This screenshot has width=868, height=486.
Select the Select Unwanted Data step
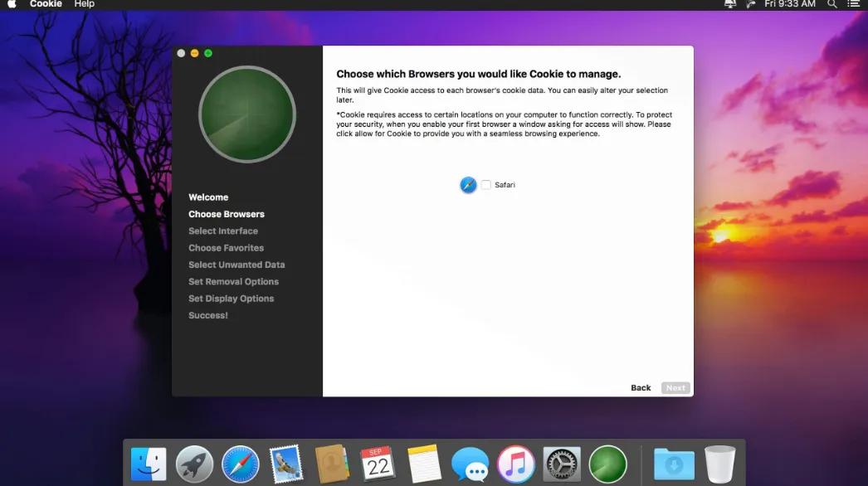237,265
